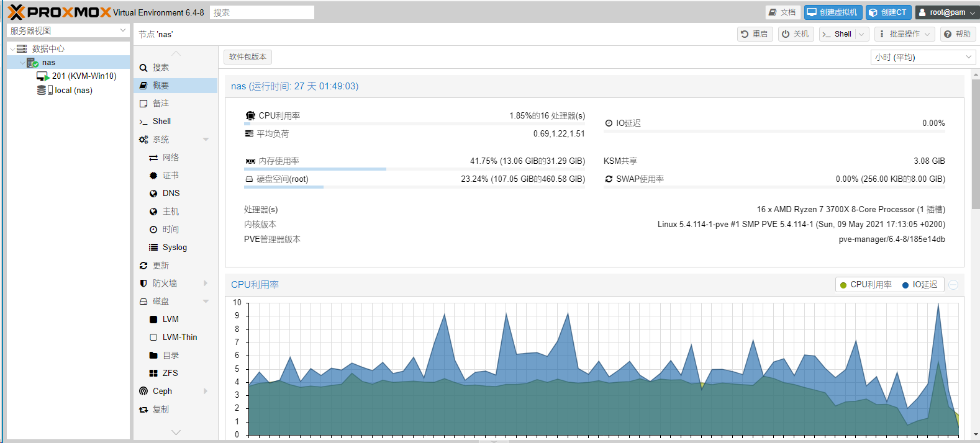Toggle the CPU利用率 legend series

[866, 285]
